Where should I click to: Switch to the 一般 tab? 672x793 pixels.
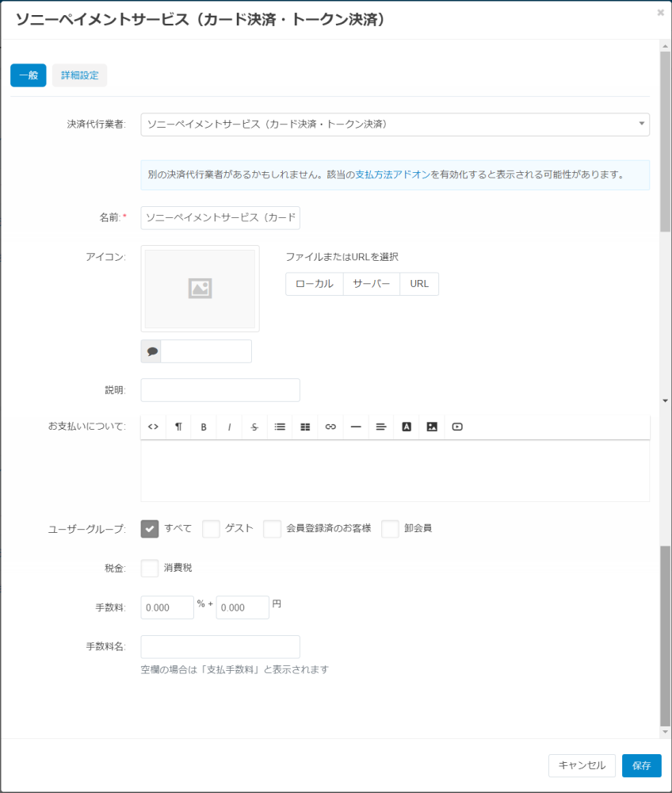point(29,75)
